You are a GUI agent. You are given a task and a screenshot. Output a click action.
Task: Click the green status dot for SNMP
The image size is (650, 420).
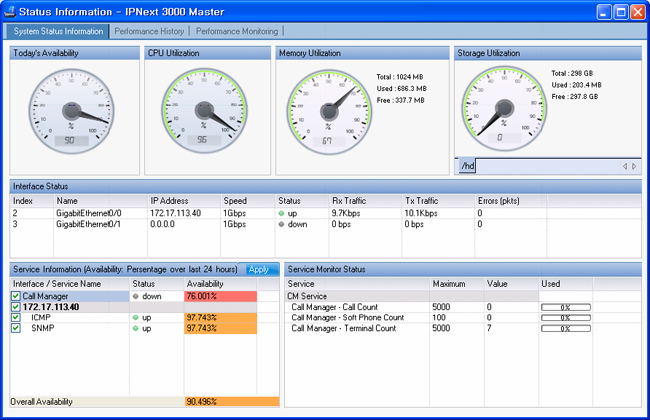(x=137, y=328)
